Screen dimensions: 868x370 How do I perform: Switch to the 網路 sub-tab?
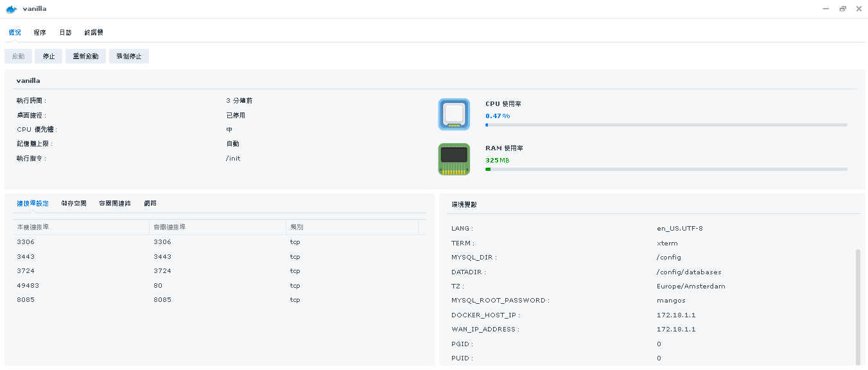pos(150,202)
